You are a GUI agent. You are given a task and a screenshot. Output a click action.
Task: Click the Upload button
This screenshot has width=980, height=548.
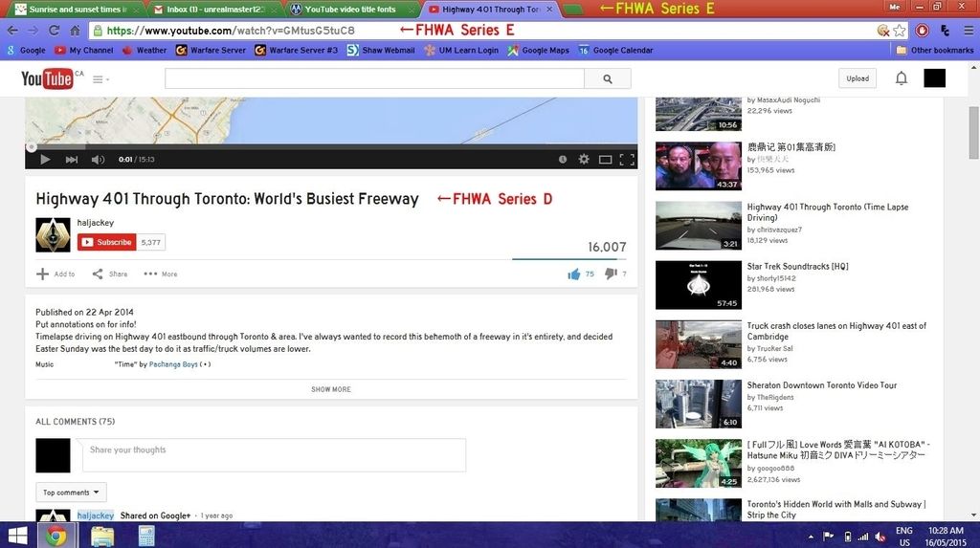857,78
